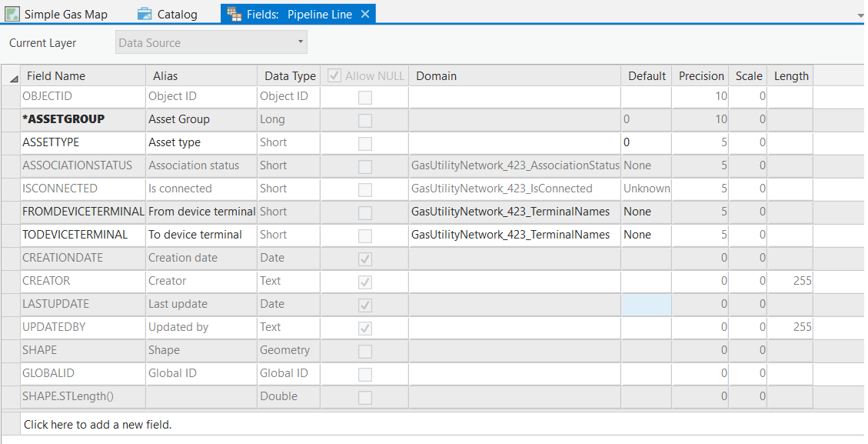
Task: Select the TODEVICETERMINAL field name cell
Action: 83,235
